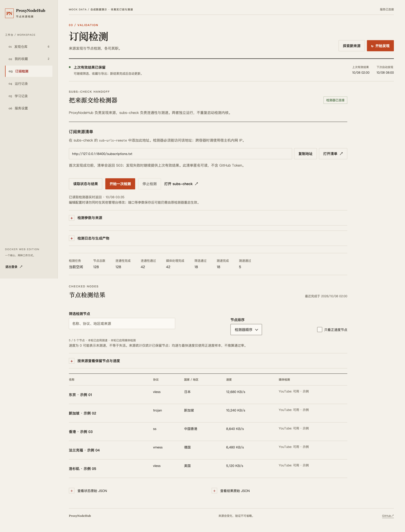Start a check with 开始一次检测
Screen dimensions: 405x532
click(x=120, y=184)
